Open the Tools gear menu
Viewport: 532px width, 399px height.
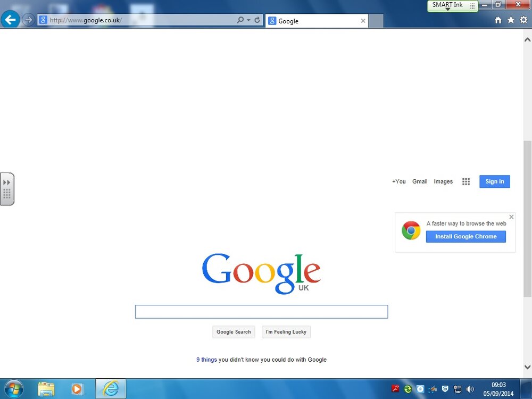click(524, 20)
